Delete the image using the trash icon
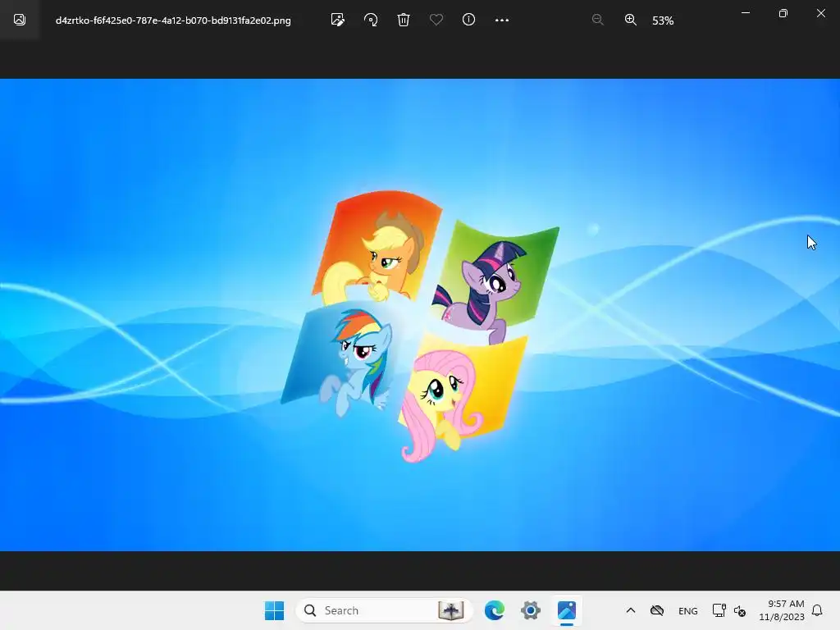Viewport: 840px width, 630px height. coord(404,20)
